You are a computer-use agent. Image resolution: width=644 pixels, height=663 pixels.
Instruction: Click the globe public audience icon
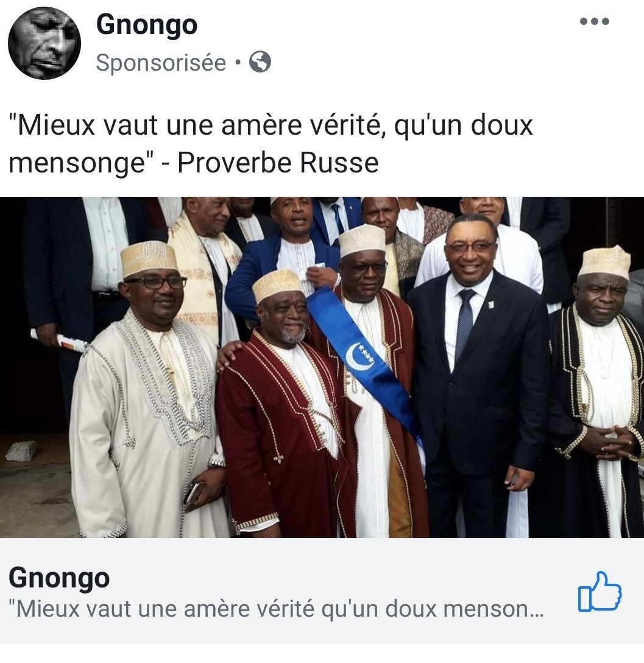click(x=260, y=62)
